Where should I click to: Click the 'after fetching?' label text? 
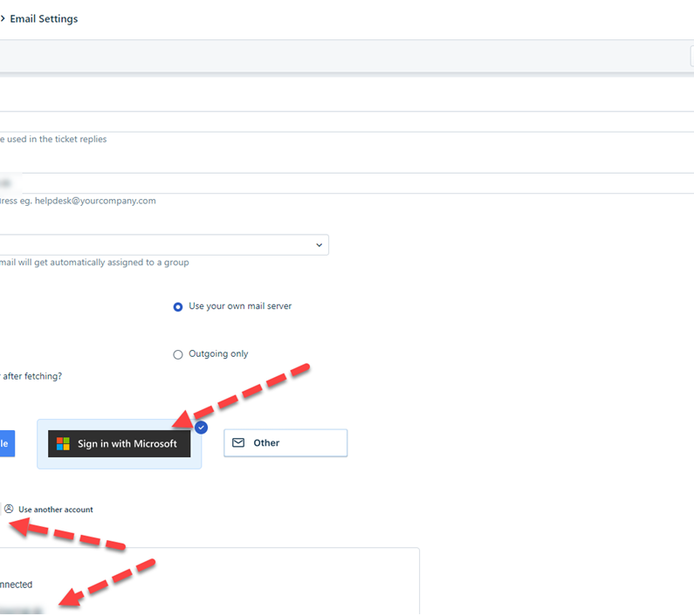[31, 376]
